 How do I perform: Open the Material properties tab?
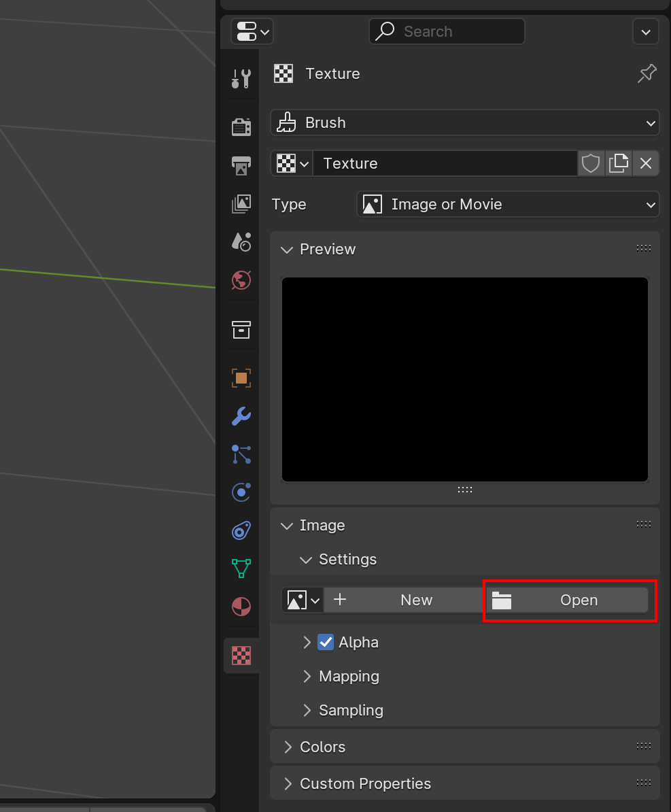pos(241,607)
